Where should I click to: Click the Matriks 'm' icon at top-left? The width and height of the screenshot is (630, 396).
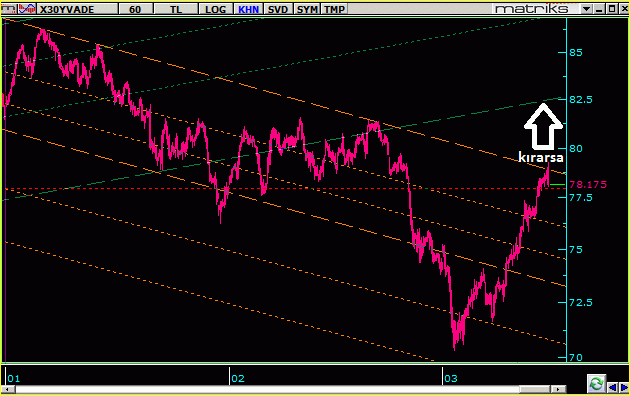[9, 8]
